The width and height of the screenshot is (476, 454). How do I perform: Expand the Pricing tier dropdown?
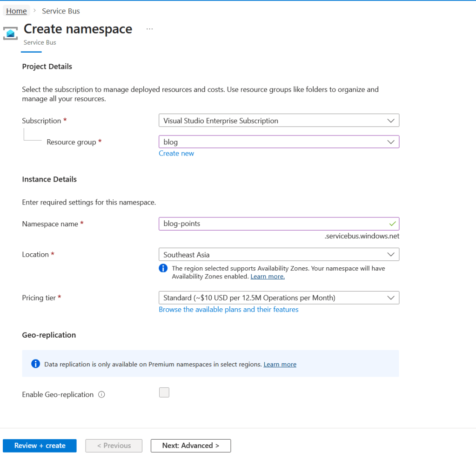[279, 298]
